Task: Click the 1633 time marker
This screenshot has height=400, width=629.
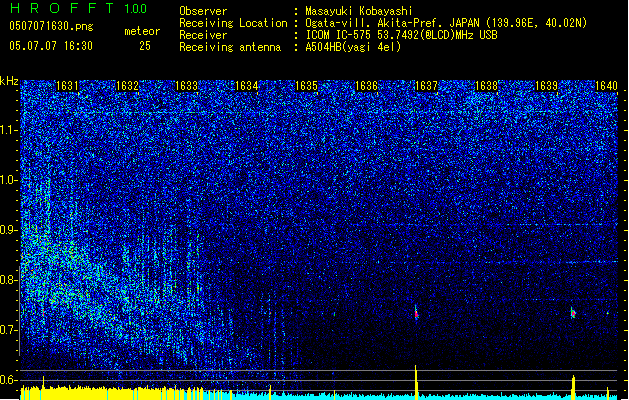Action: pyautogui.click(x=187, y=85)
